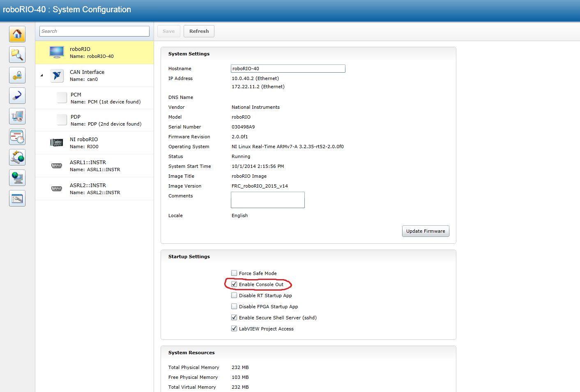Open the calendar with clock time settings icon

coord(17,137)
